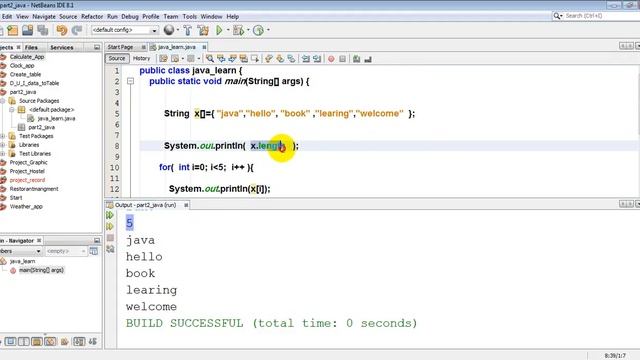
Task: Click the second Re-run with options arrow in Output
Action: pyautogui.click(x=110, y=226)
